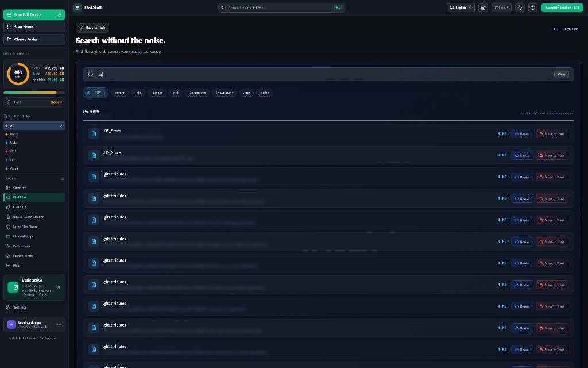The height and width of the screenshot is (368, 588).
Task: Apply the 'backup' search suggestion
Action: pyautogui.click(x=157, y=93)
